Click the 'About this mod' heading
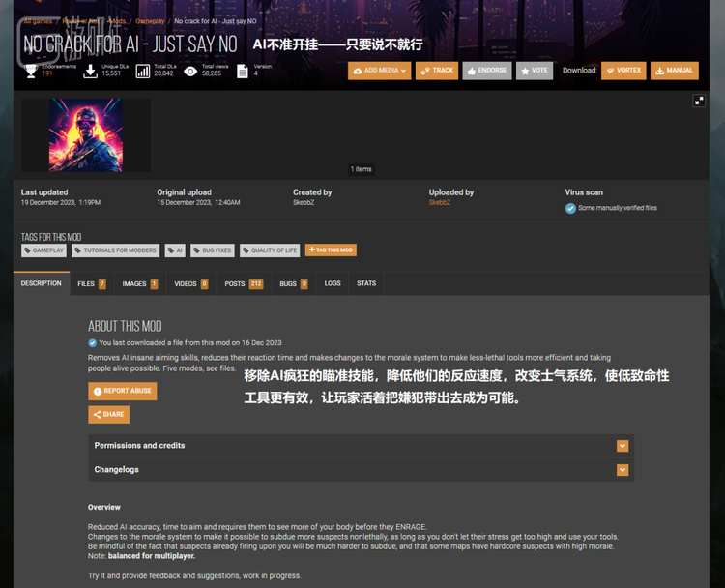The image size is (725, 588). coord(125,326)
